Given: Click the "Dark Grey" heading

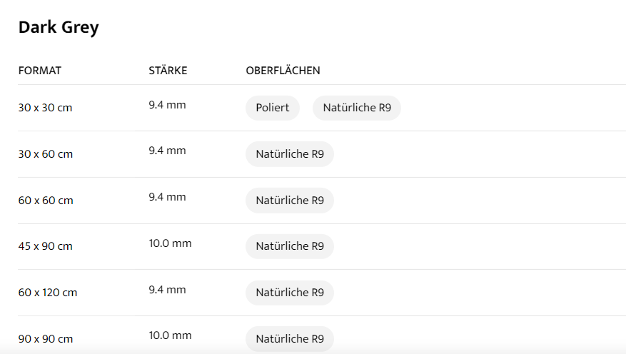Looking at the screenshot, I should pos(59,28).
